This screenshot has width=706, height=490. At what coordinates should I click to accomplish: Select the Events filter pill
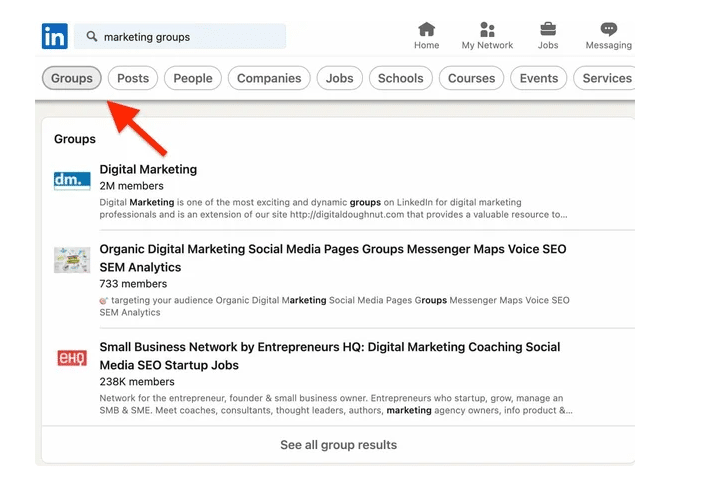539,78
